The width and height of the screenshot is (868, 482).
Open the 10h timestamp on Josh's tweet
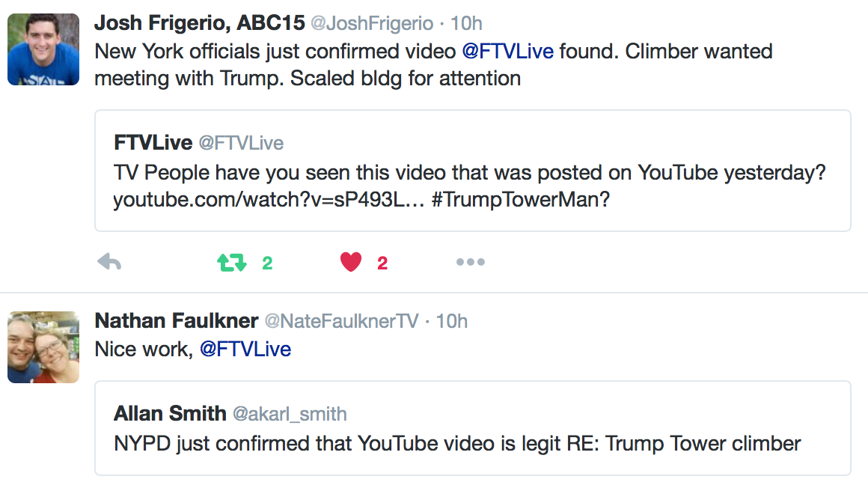[466, 24]
